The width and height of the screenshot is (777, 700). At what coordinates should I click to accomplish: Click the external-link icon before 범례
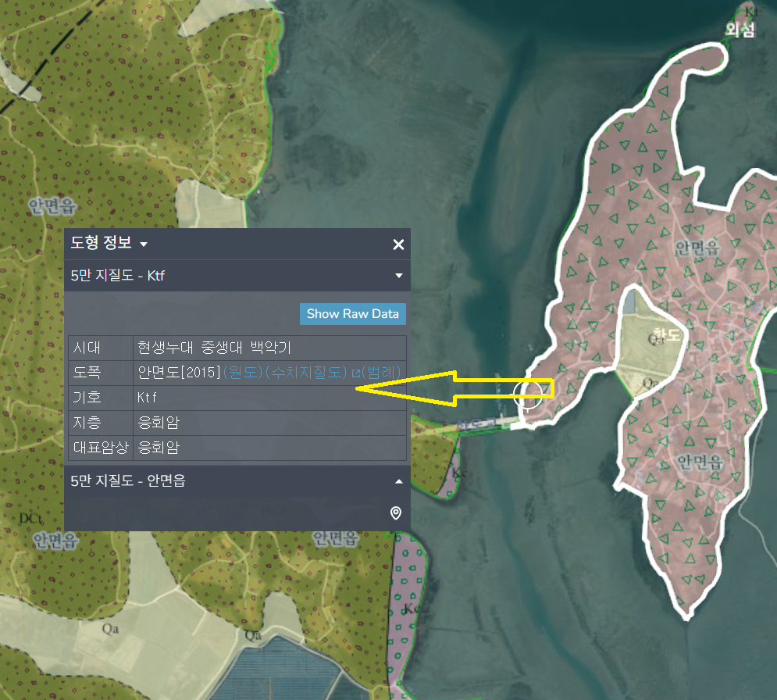pyautogui.click(x=355, y=372)
